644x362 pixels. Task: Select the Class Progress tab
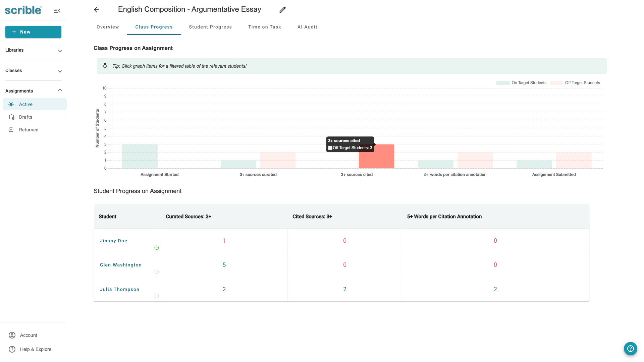154,27
